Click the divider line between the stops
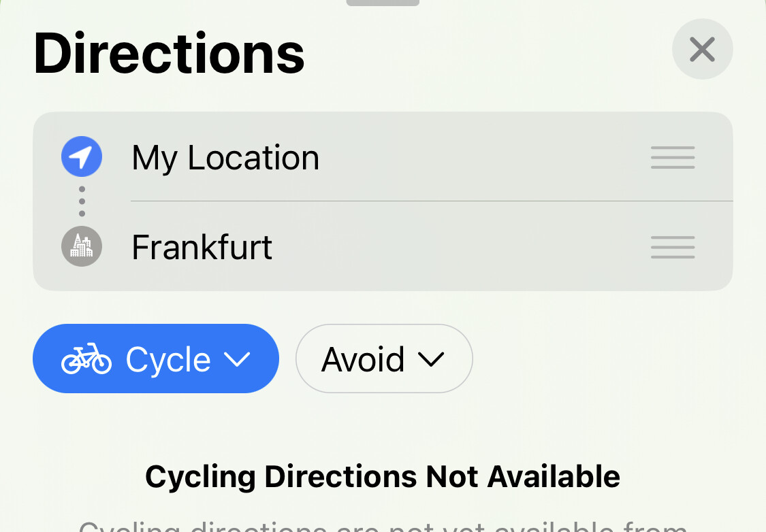This screenshot has width=766, height=532. point(432,201)
